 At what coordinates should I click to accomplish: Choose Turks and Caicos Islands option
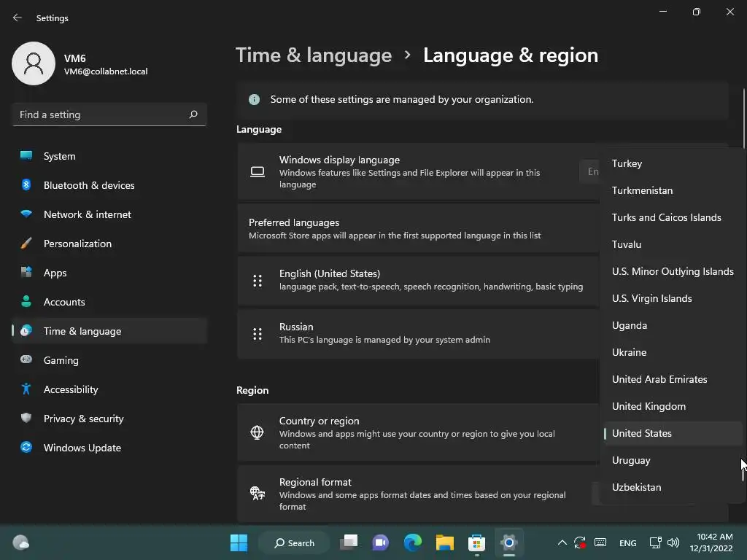coord(673,217)
